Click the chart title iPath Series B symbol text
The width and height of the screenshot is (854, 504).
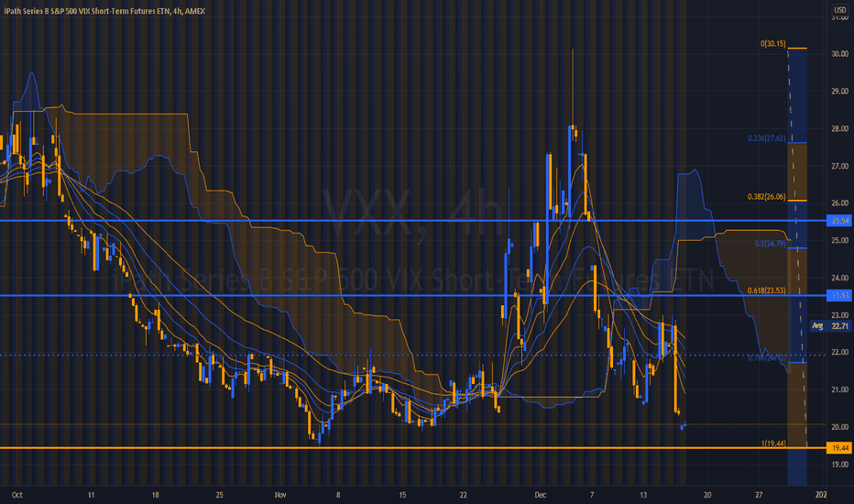coord(104,11)
